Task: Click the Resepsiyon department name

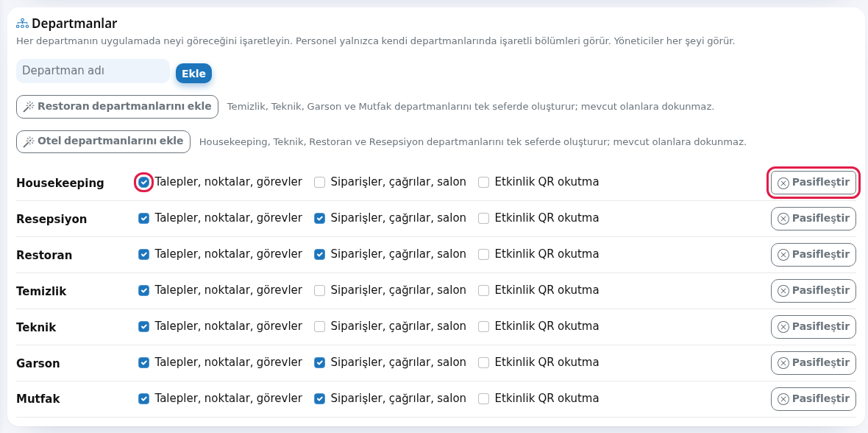Action: point(51,219)
